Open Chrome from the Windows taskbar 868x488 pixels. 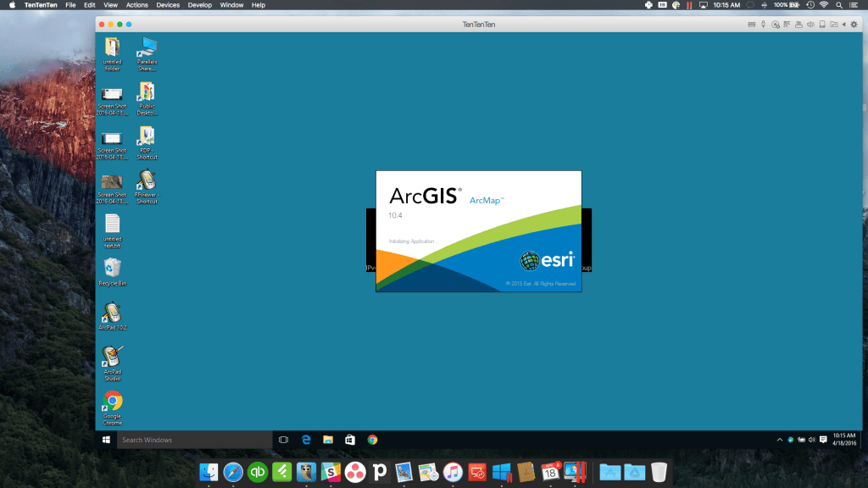(x=373, y=440)
